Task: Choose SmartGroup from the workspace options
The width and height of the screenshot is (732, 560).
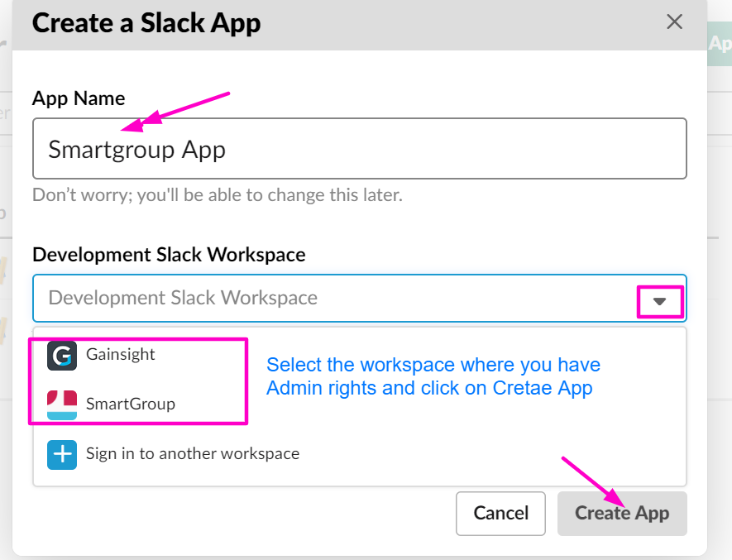Action: click(x=130, y=404)
